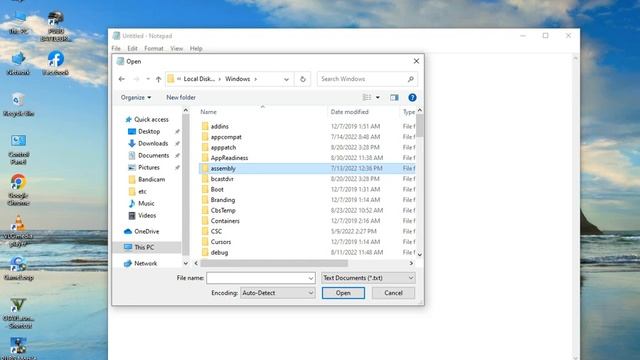Screen dimensions: 640x360
Task: Open Notepad Help menu
Action: click(x=196, y=49)
